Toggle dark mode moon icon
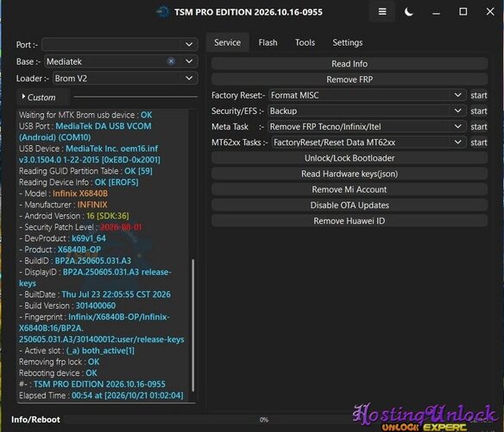 coord(408,12)
